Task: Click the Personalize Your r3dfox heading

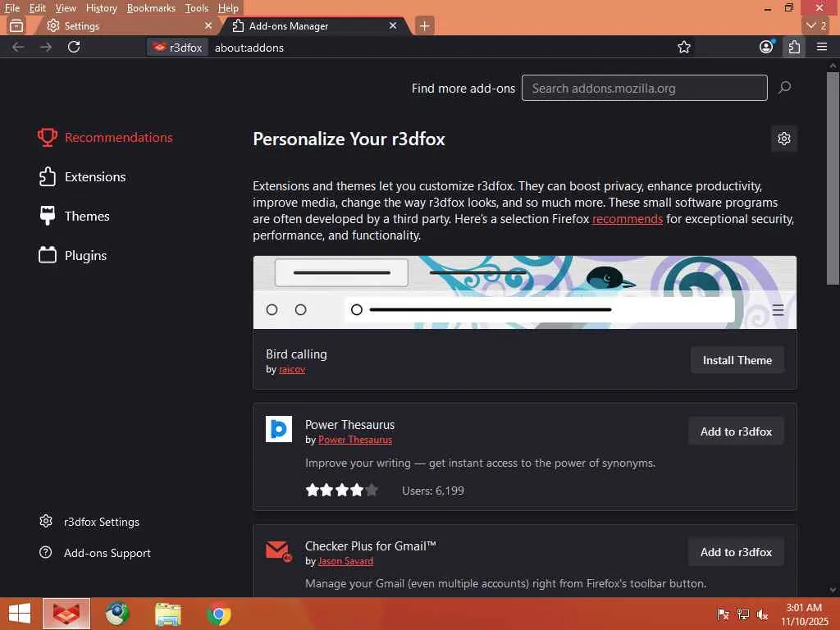Action: [349, 139]
